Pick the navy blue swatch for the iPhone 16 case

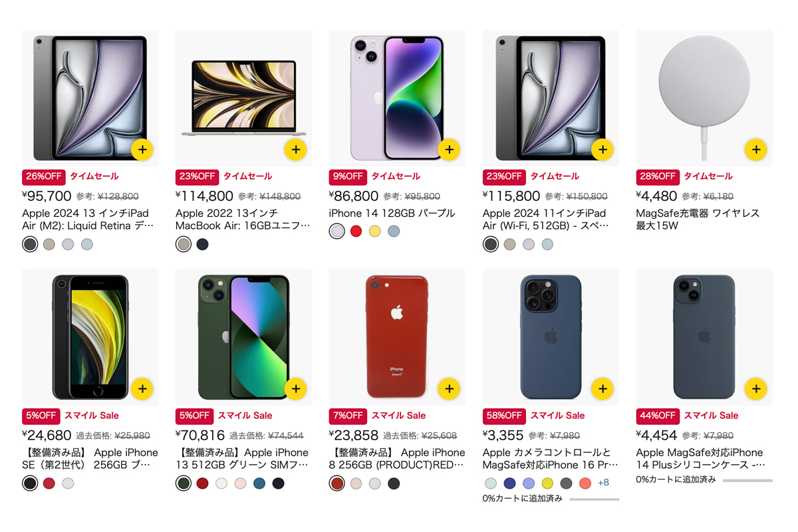[509, 483]
